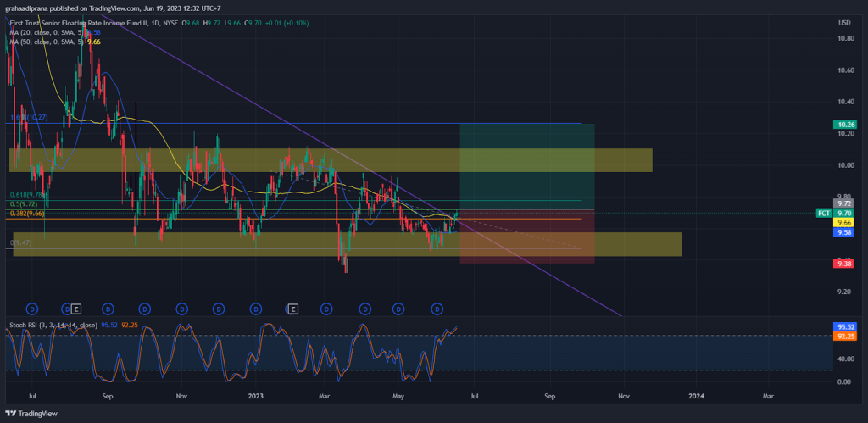This screenshot has height=423, width=868.
Task: Click the FCT ticker tag on the price axis
Action: pos(824,213)
